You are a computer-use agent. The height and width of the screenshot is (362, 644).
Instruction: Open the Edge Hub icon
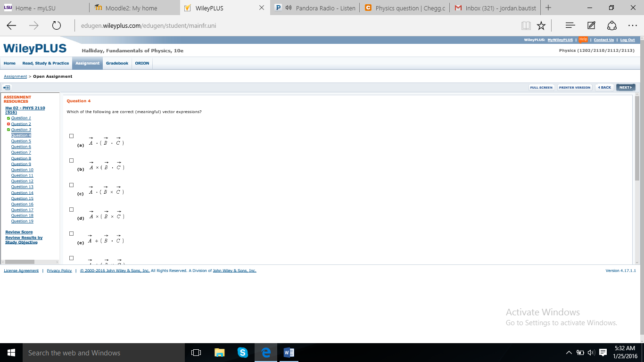coord(570,25)
